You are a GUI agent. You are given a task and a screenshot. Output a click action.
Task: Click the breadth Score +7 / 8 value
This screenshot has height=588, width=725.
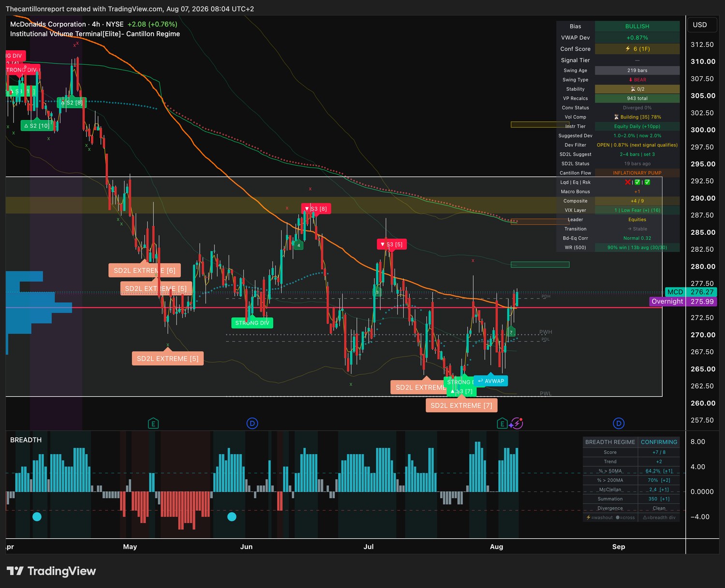[x=659, y=452]
